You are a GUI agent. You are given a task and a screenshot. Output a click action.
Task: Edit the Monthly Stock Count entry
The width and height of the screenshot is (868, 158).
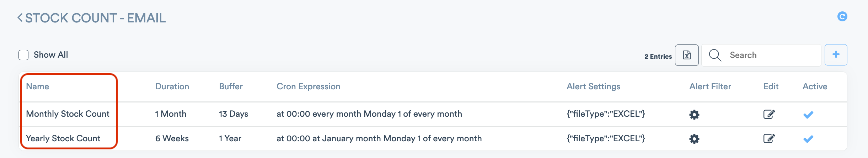click(x=769, y=114)
